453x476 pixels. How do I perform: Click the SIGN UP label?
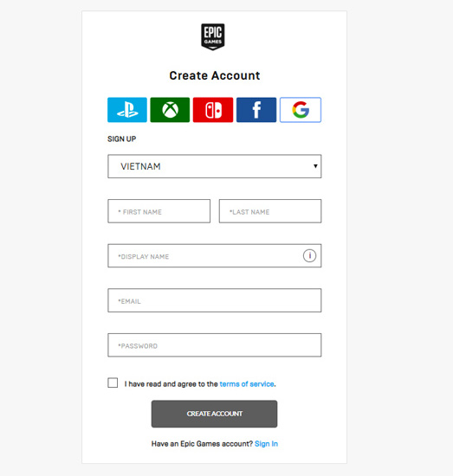point(121,139)
